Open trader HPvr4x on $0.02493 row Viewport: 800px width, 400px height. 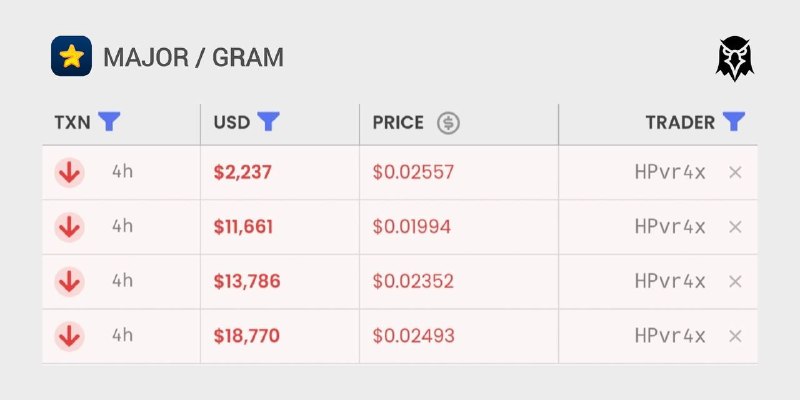click(670, 336)
